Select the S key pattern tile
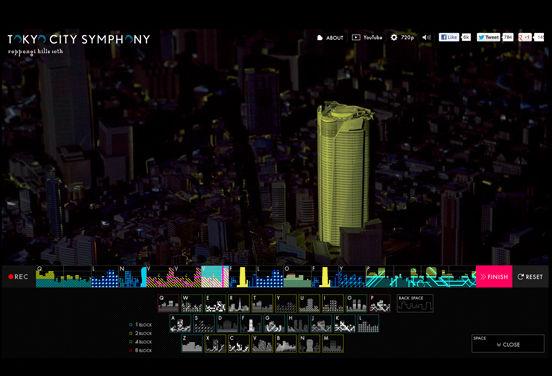Viewport: 552px width, 376px height. (204, 324)
